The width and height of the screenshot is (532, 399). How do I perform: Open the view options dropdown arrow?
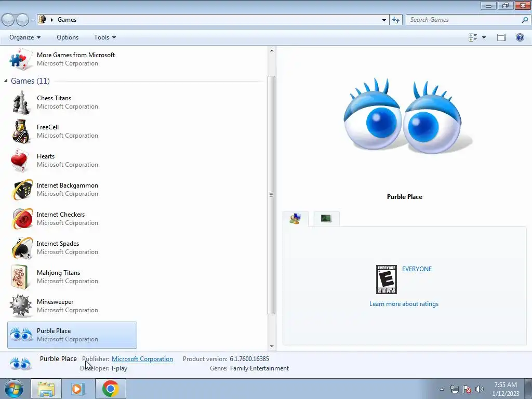point(484,37)
